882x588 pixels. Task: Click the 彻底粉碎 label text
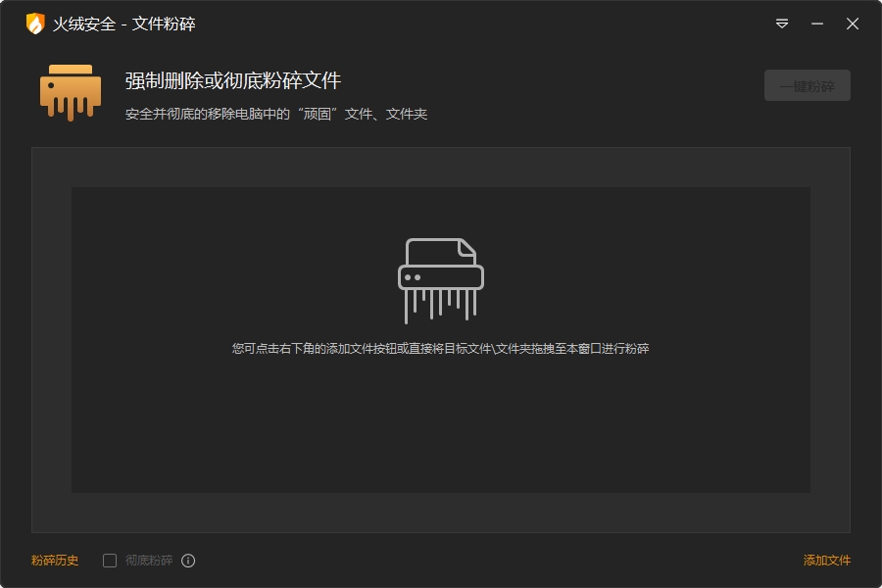point(149,561)
